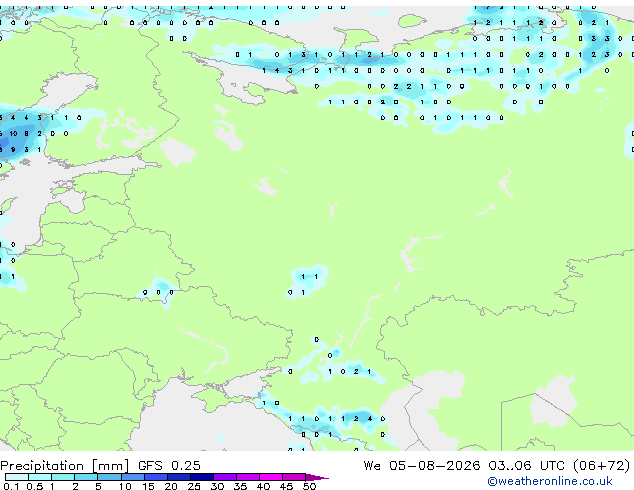The width and height of the screenshot is (634, 490).
Task: Select the 30 mm purple legend swatch
Action: pos(225,477)
